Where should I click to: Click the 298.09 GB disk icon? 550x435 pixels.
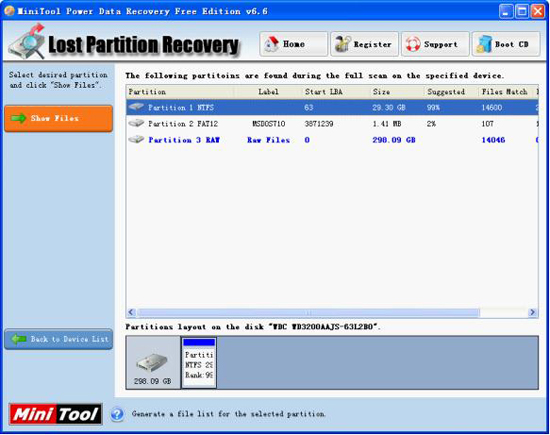(153, 362)
